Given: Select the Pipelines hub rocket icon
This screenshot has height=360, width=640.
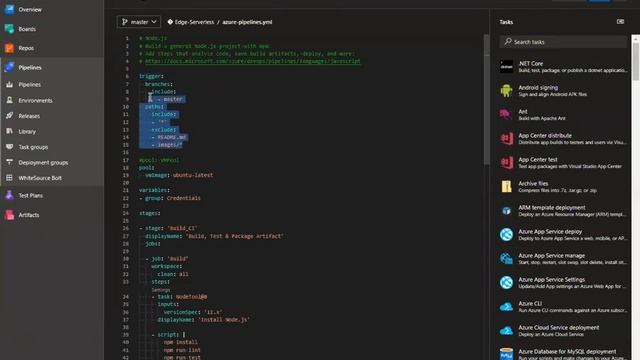Looking at the screenshot, I should [x=9, y=67].
